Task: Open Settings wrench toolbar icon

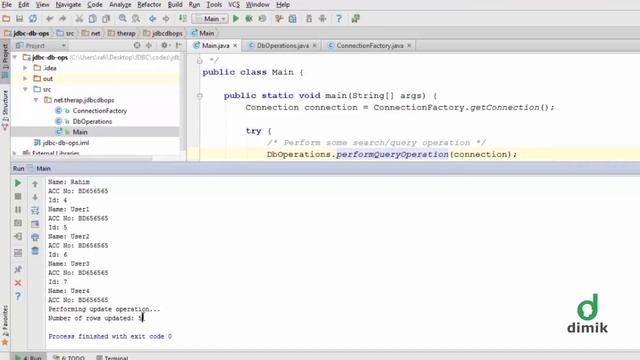Action: 279,19
